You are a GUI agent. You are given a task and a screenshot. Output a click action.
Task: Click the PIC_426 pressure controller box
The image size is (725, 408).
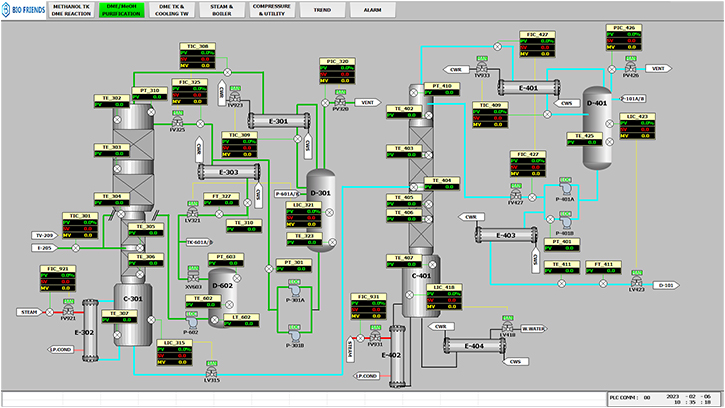[624, 37]
